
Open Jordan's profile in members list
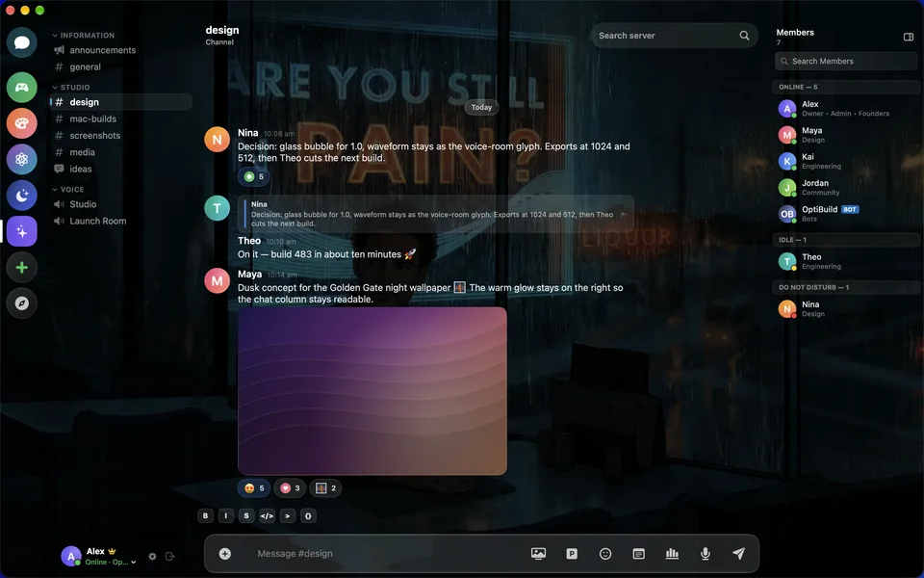pyautogui.click(x=846, y=188)
